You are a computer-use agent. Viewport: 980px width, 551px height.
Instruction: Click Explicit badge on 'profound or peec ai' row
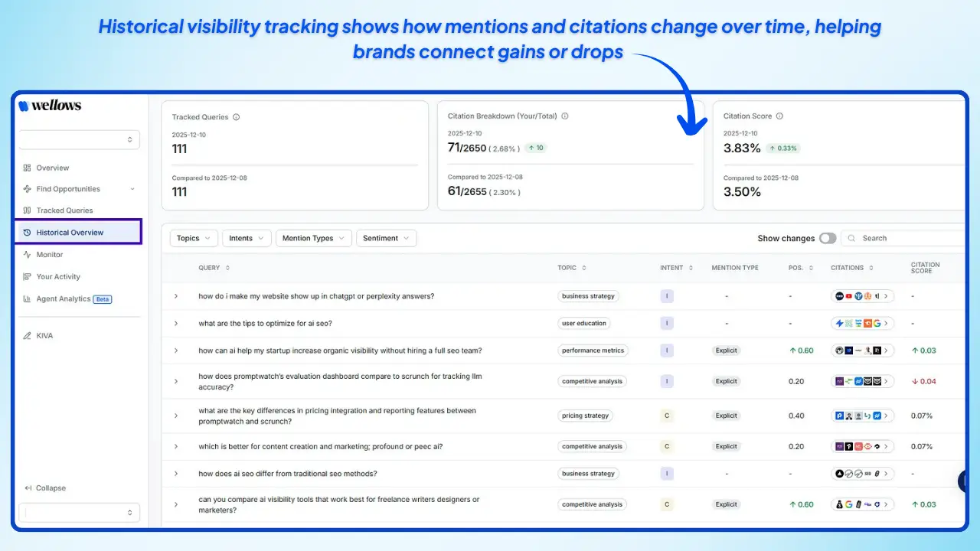(x=727, y=446)
